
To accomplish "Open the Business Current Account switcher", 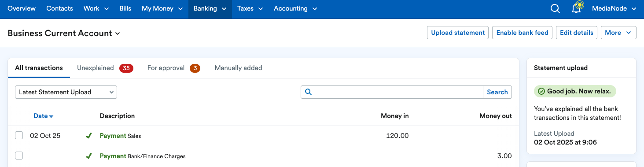I will (x=64, y=33).
